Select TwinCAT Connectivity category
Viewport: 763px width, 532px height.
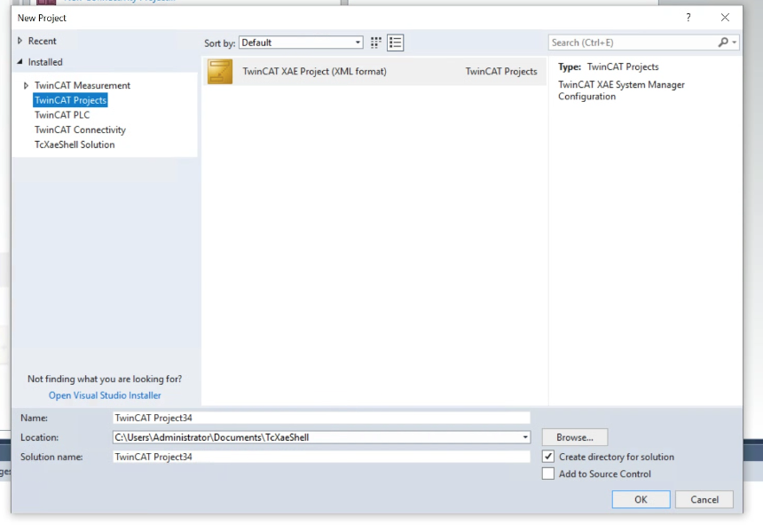[80, 129]
